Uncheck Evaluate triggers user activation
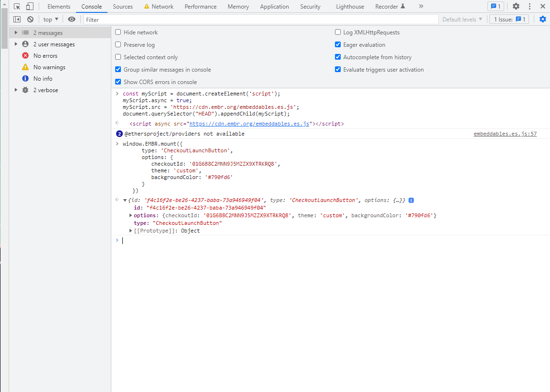This screenshot has width=550, height=392. (x=338, y=69)
